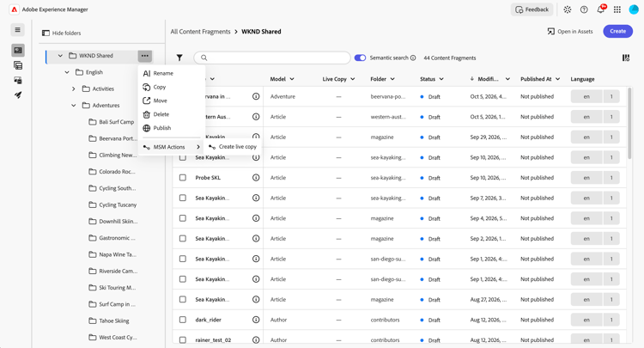Open the user profile avatar

tap(634, 9)
